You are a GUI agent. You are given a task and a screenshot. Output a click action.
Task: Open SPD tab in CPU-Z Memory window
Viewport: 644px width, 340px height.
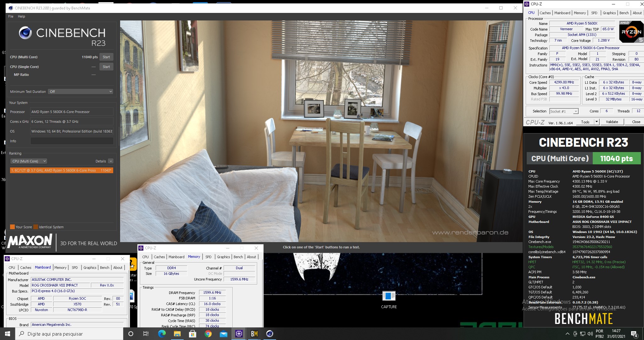(208, 257)
